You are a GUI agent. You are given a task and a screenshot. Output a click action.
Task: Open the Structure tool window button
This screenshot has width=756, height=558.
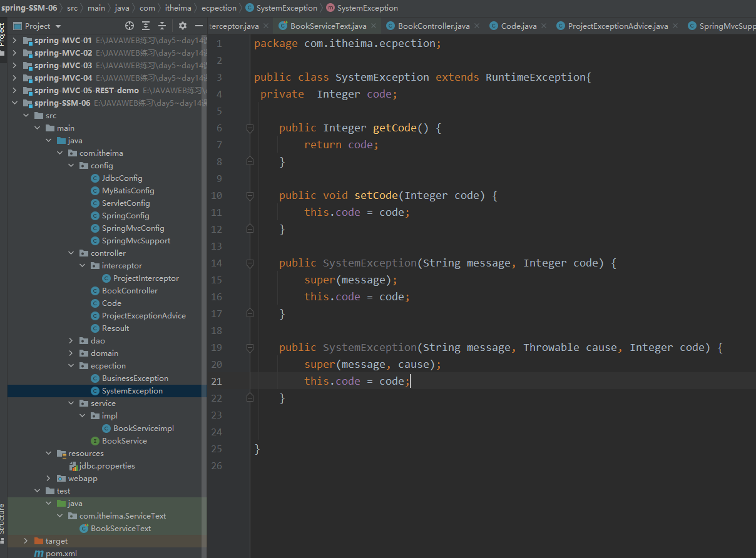click(3, 519)
